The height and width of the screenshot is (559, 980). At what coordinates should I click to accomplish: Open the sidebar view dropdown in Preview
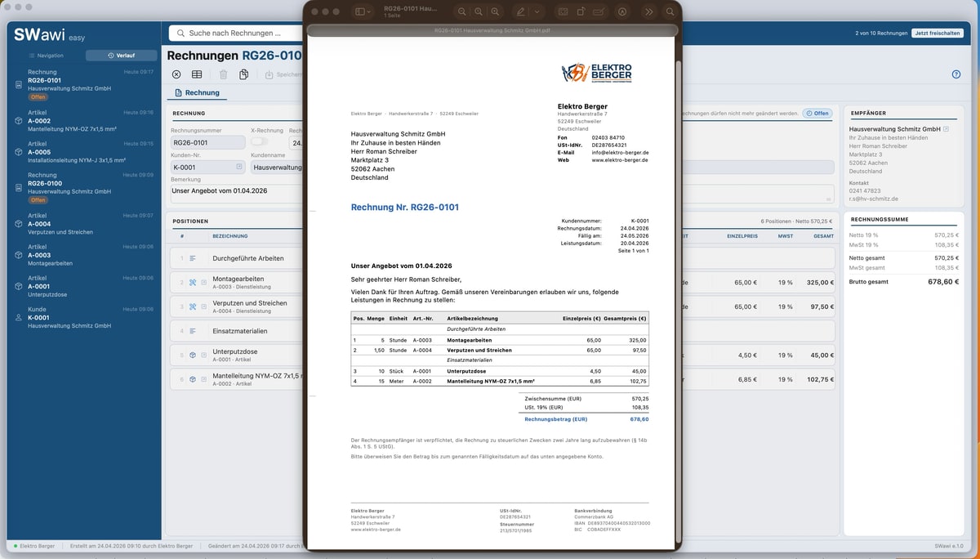tap(363, 12)
